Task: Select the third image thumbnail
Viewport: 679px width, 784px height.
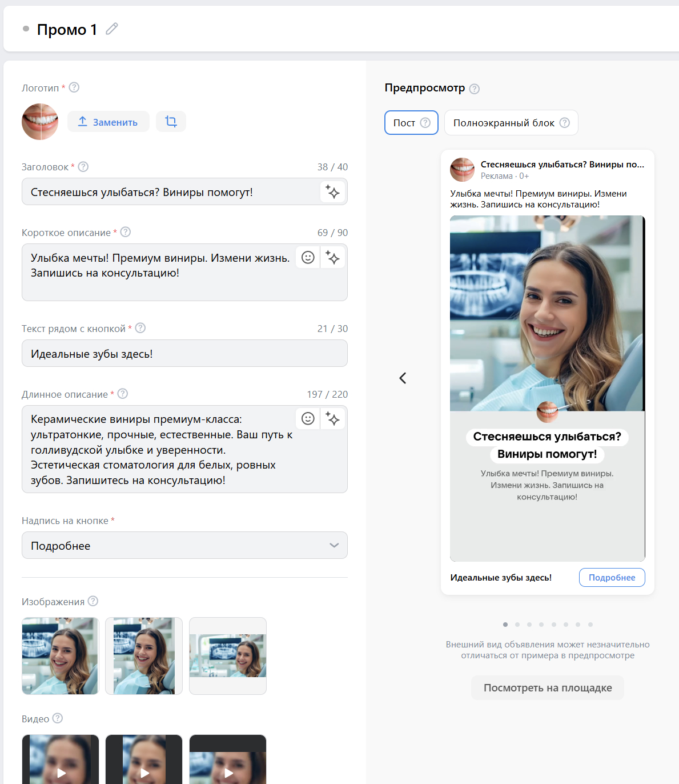Action: coord(228,656)
